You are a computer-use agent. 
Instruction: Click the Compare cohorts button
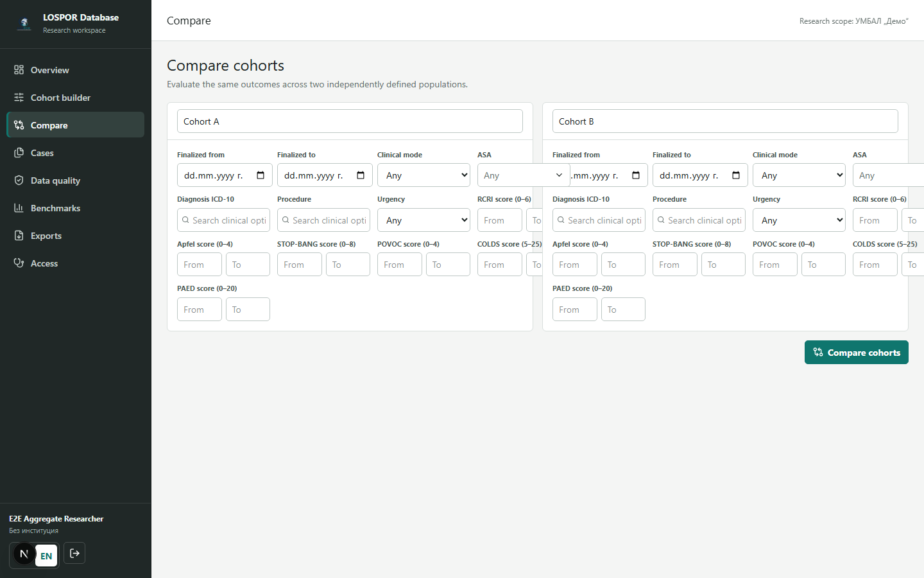tap(857, 353)
